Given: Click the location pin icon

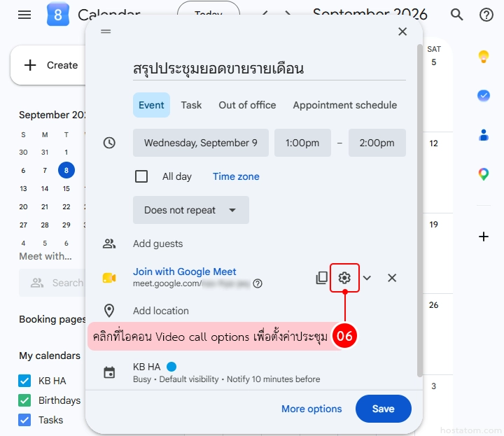Looking at the screenshot, I should (x=109, y=311).
